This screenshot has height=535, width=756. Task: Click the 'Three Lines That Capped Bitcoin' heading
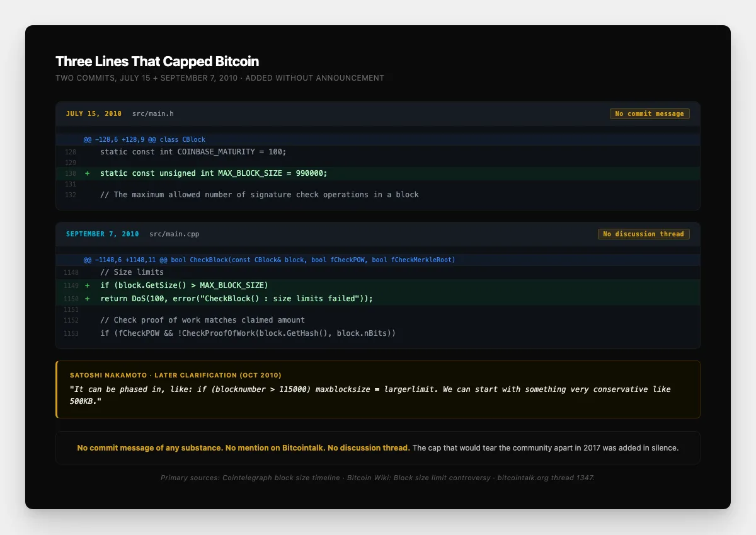(x=157, y=61)
